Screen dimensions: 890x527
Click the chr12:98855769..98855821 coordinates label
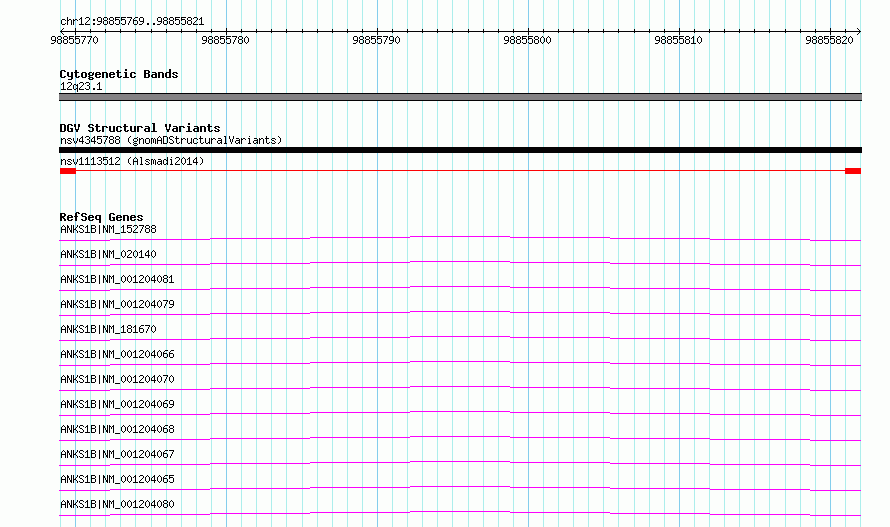pyautogui.click(x=132, y=21)
